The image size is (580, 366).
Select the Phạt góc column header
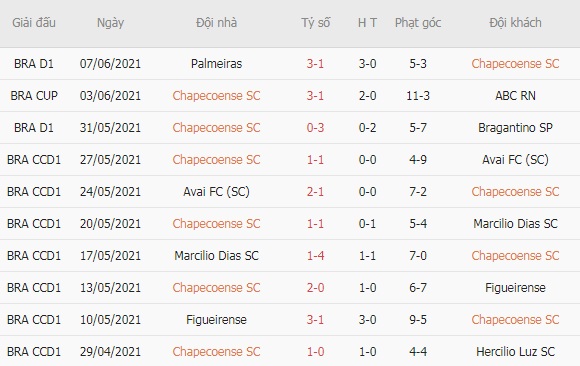(418, 23)
